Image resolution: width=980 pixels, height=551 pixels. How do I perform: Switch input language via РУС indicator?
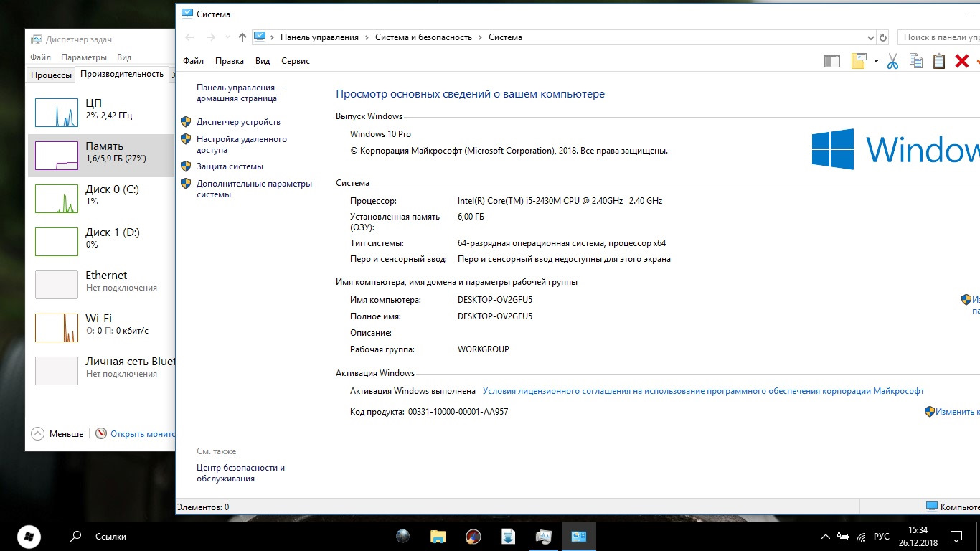[882, 537]
